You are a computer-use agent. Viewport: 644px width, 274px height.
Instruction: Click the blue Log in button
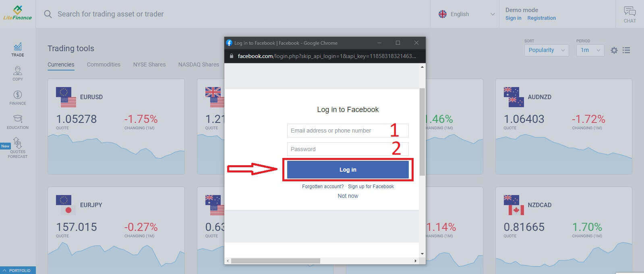coord(348,170)
